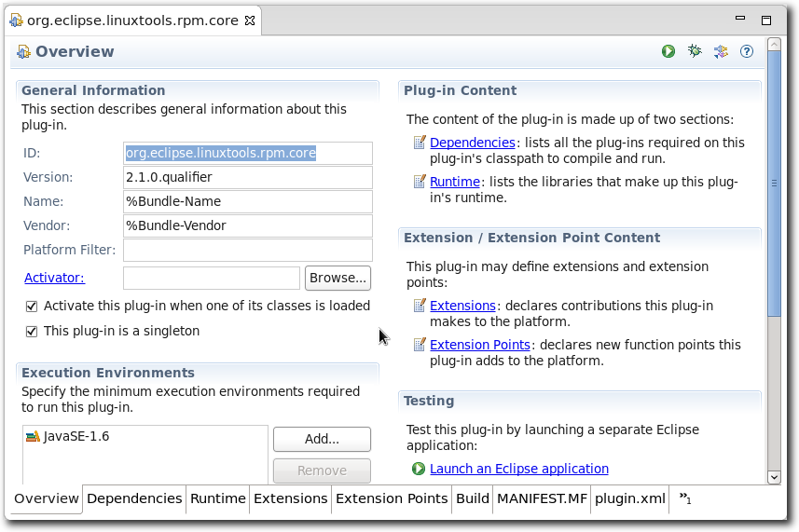Click the icon next to Extension Points link

pos(420,345)
